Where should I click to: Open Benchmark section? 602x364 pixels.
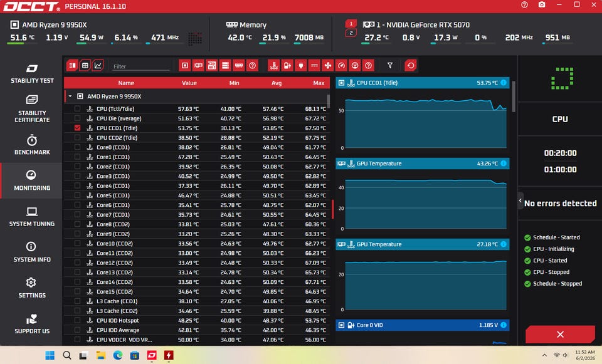click(x=32, y=145)
